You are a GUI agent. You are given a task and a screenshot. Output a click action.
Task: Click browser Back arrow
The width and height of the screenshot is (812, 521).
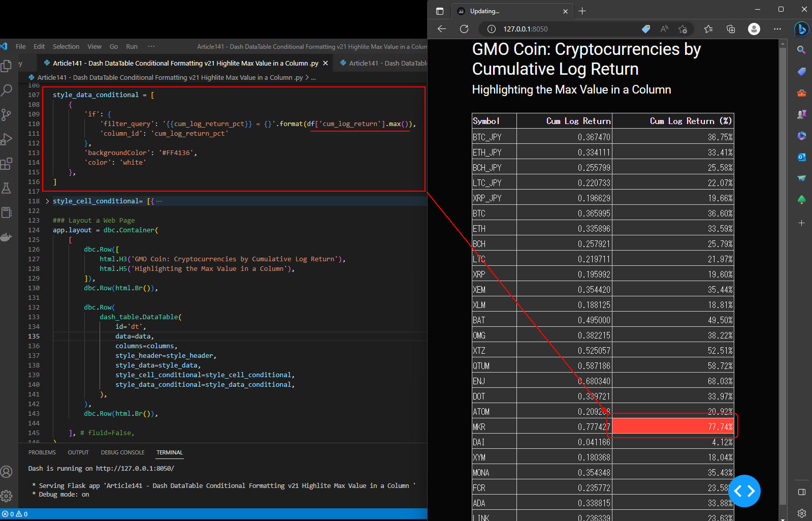tap(442, 29)
